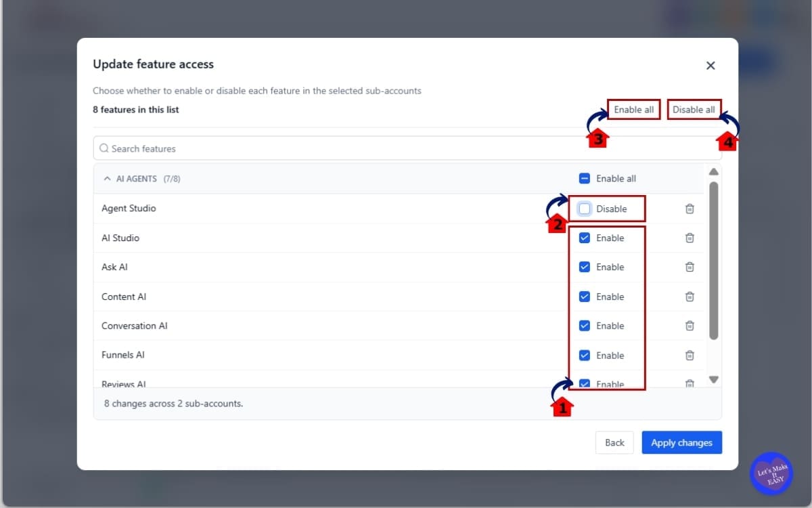Click the search magnifier icon
This screenshot has height=508, width=812.
coord(104,148)
